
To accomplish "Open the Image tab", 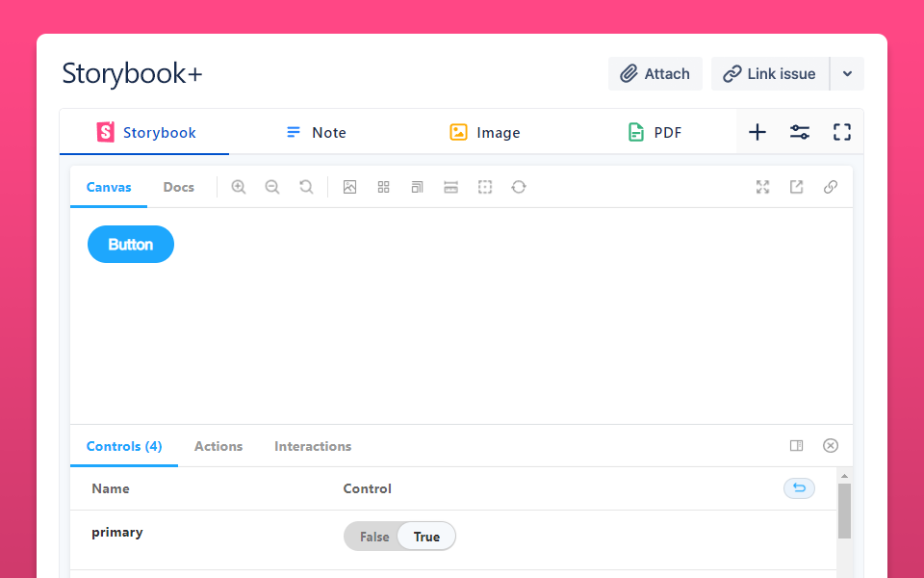I will pyautogui.click(x=484, y=132).
